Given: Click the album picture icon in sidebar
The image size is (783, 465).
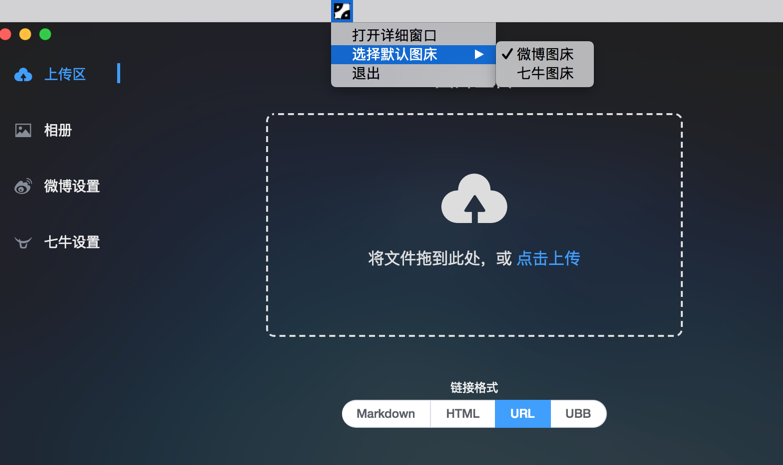Looking at the screenshot, I should (x=23, y=130).
